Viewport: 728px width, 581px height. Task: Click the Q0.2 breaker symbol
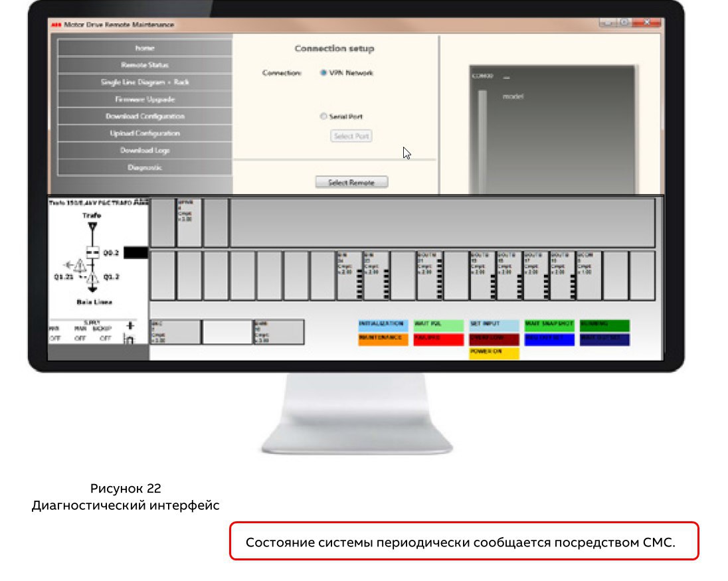pos(93,252)
